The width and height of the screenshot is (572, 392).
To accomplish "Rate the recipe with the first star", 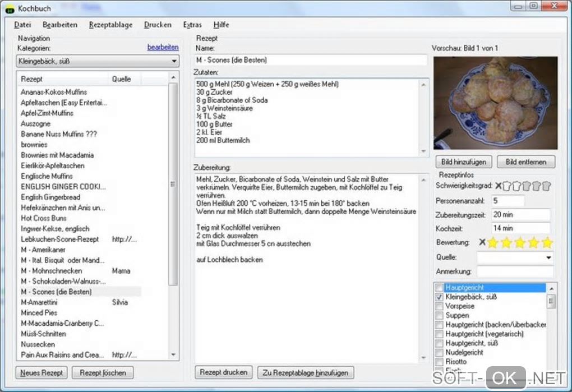I will point(492,242).
